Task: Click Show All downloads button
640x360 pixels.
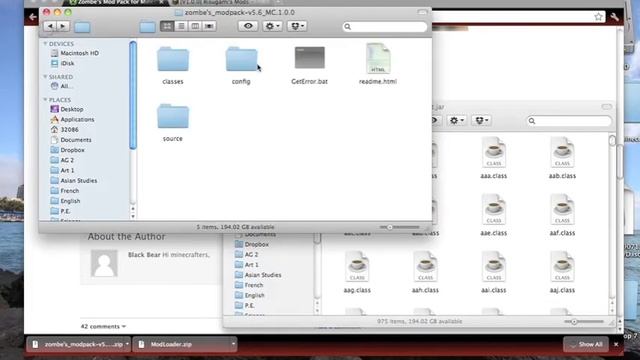Action: pos(585,344)
